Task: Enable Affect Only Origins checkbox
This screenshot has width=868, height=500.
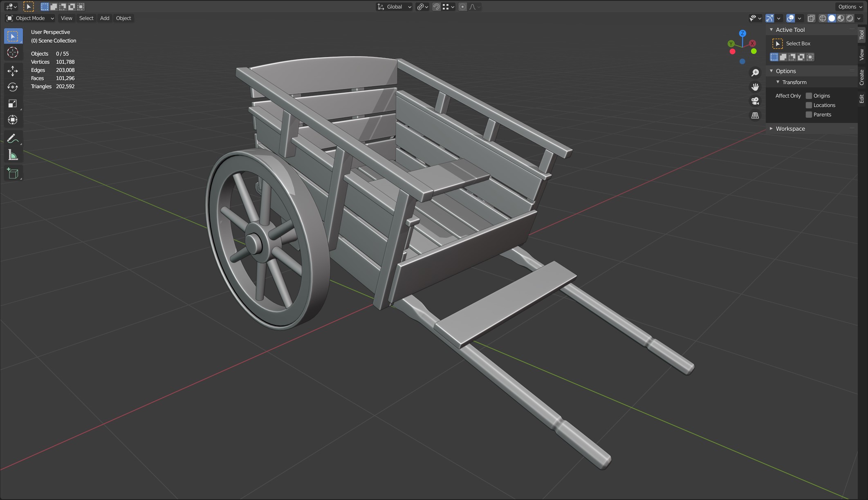Action: 808,96
